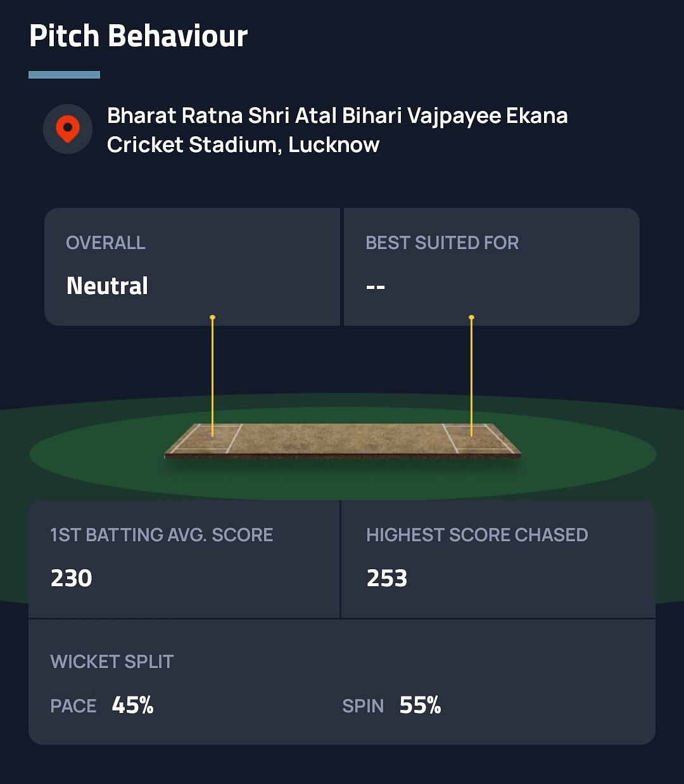Click the left yellow stump marker
Image resolution: width=684 pixels, height=784 pixels.
tap(213, 375)
